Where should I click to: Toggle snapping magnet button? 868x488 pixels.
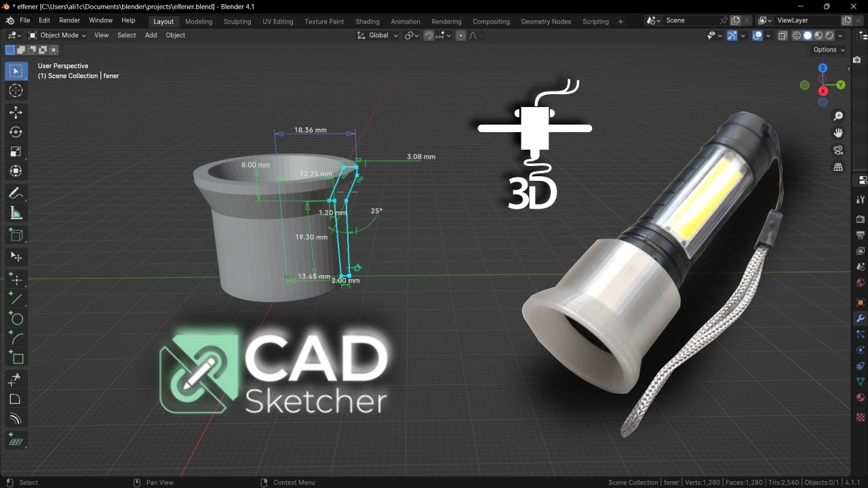click(x=429, y=35)
